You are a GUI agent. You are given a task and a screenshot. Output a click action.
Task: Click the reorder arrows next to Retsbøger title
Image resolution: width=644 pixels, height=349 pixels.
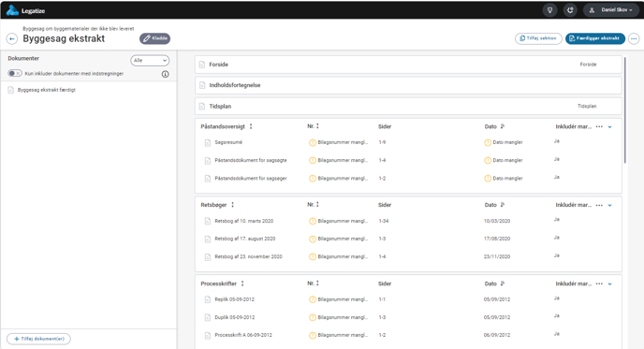point(232,205)
